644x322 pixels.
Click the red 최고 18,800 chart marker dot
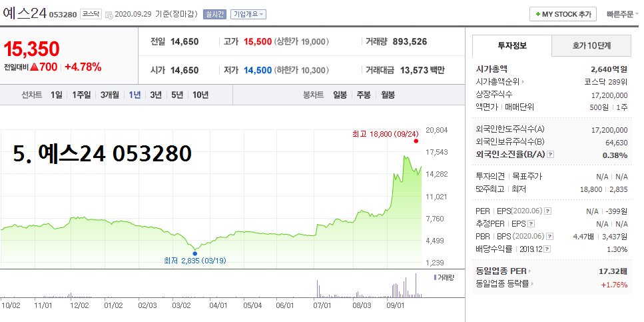coord(416,141)
